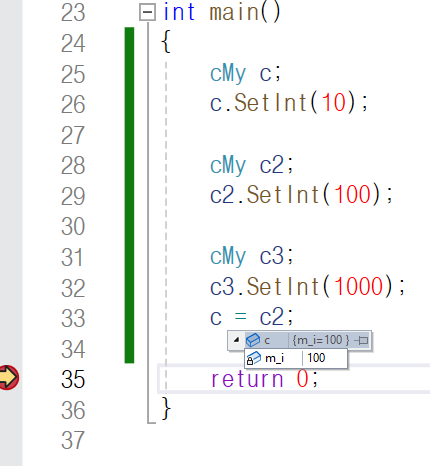Screen dimensions: 430x466
Task: Click the literal 1000 on line 32
Action: tap(359, 287)
